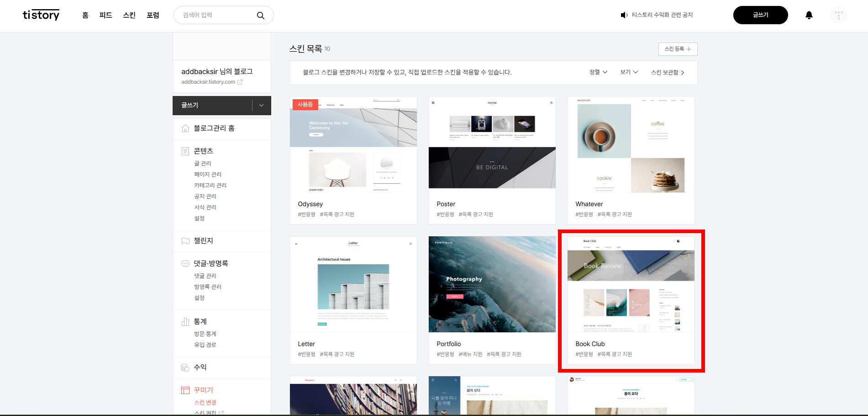Open the 보기 view dropdown
This screenshot has width=868, height=416.
click(x=629, y=72)
